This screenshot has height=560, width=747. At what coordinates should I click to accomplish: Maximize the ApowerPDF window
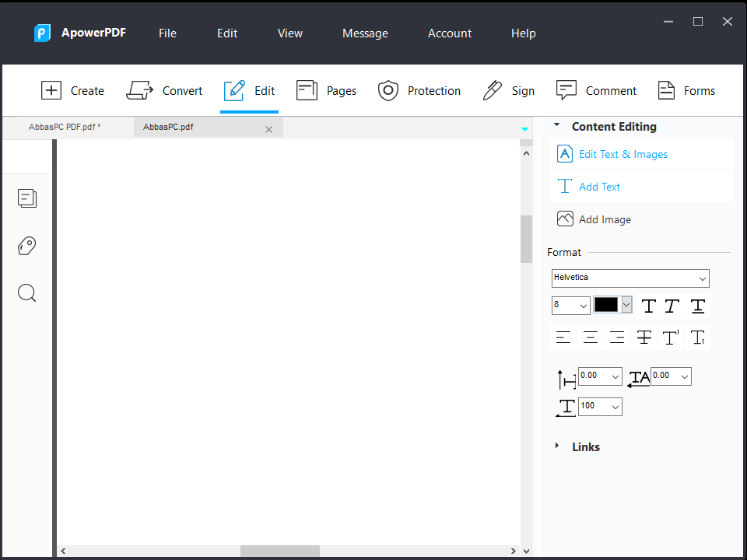[x=698, y=22]
